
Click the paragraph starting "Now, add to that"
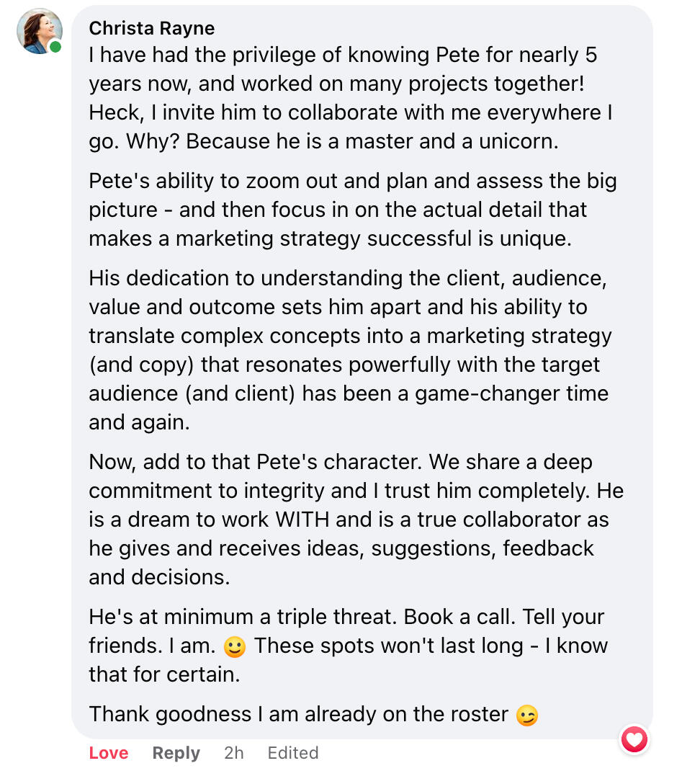pyautogui.click(x=346, y=520)
